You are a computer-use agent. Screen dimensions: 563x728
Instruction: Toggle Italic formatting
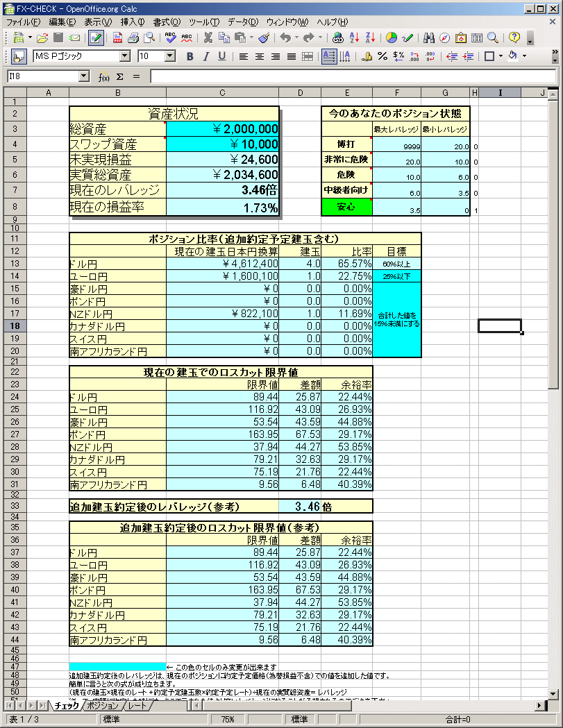205,56
